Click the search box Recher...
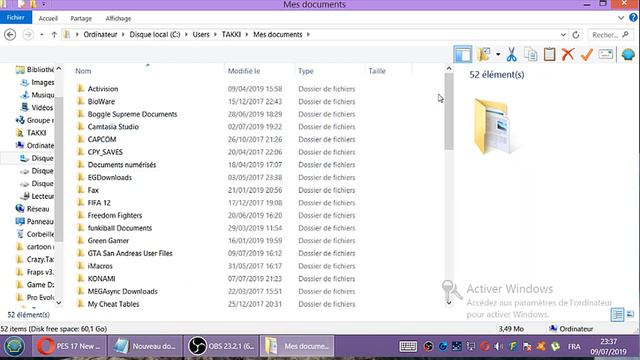 (610, 35)
